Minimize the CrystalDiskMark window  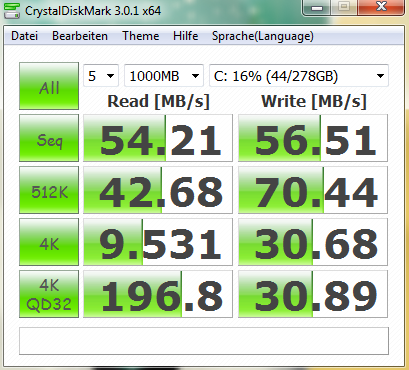click(317, 7)
